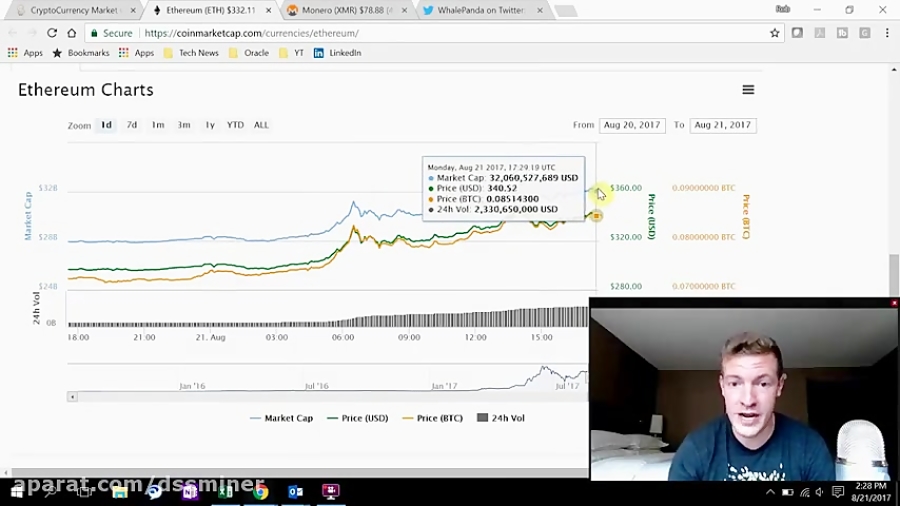Open the chart hamburger menu
900x506 pixels.
click(x=748, y=89)
